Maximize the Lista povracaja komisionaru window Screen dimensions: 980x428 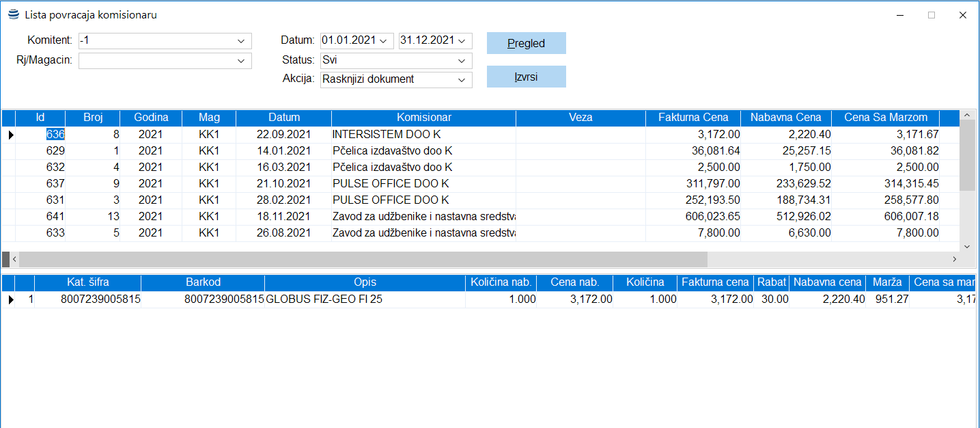point(931,15)
